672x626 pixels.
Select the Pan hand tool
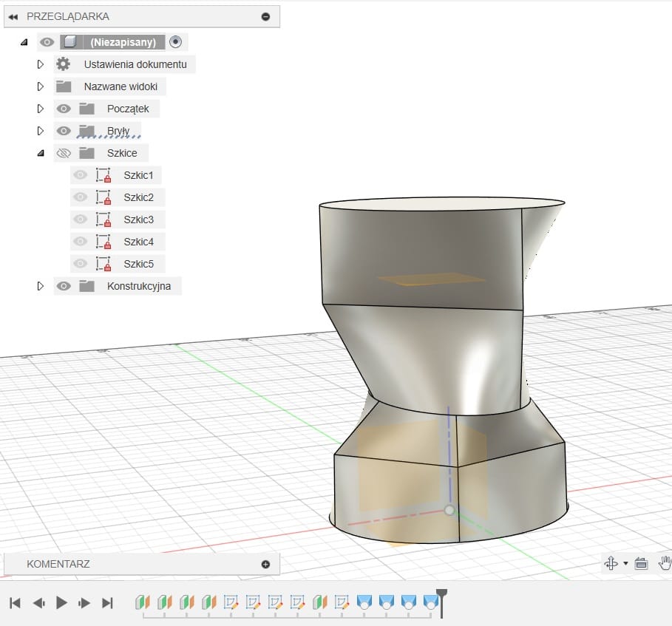point(665,563)
